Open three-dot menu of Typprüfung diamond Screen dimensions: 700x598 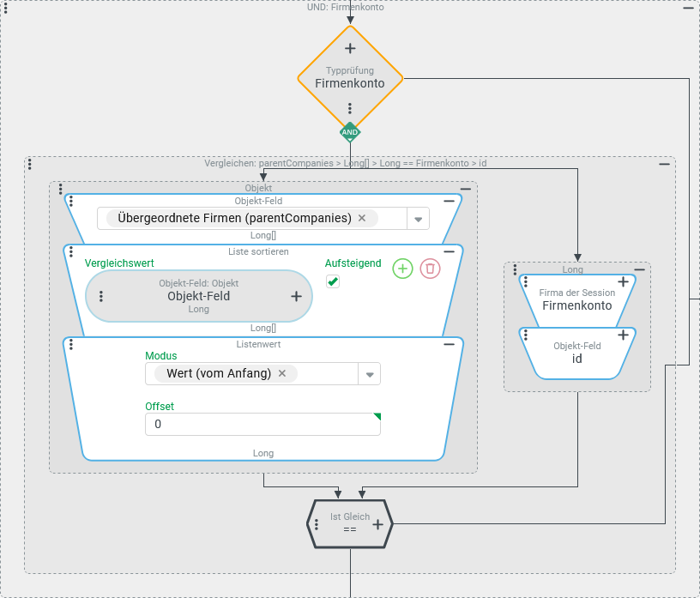[350, 109]
